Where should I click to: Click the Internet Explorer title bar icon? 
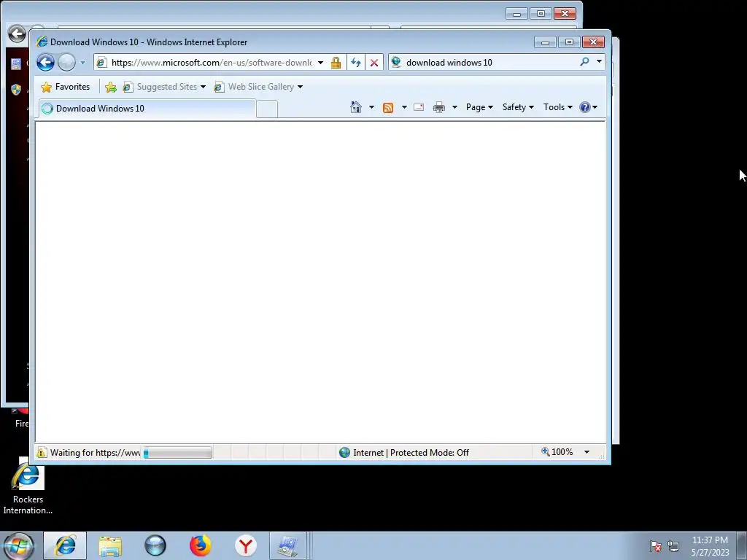[x=42, y=42]
